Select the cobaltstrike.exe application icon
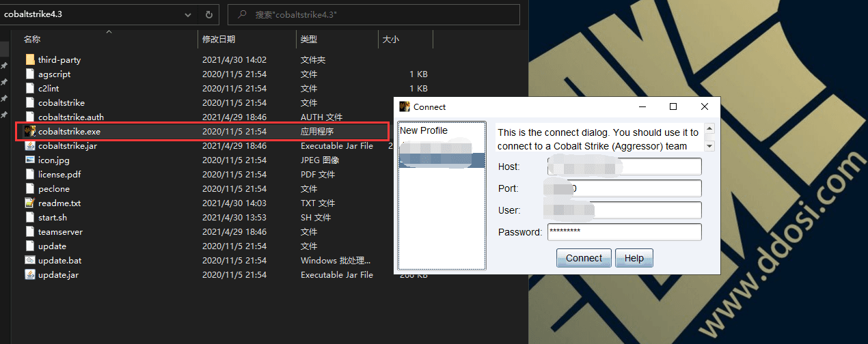Viewport: 868px width, 344px height. pos(29,131)
